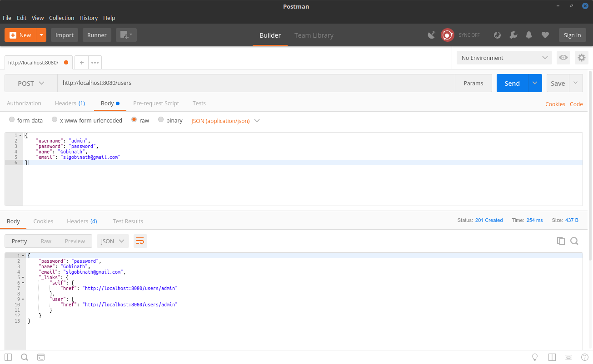Copy response body with copy icon
This screenshot has width=593, height=364.
(x=561, y=241)
